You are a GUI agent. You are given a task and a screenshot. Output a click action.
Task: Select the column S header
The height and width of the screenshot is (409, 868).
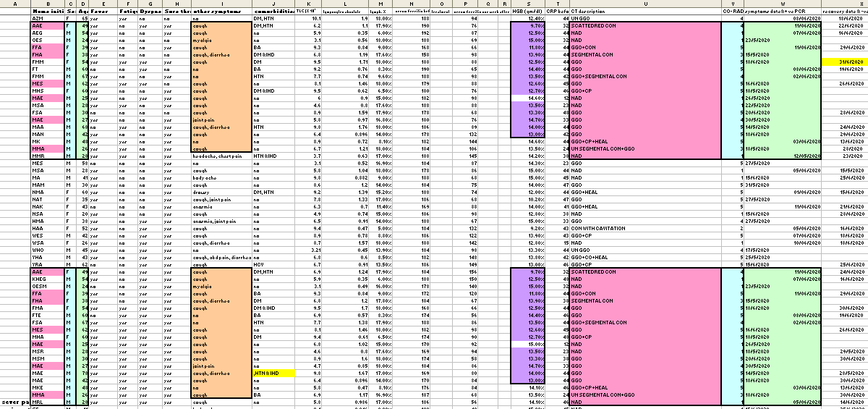[527, 4]
